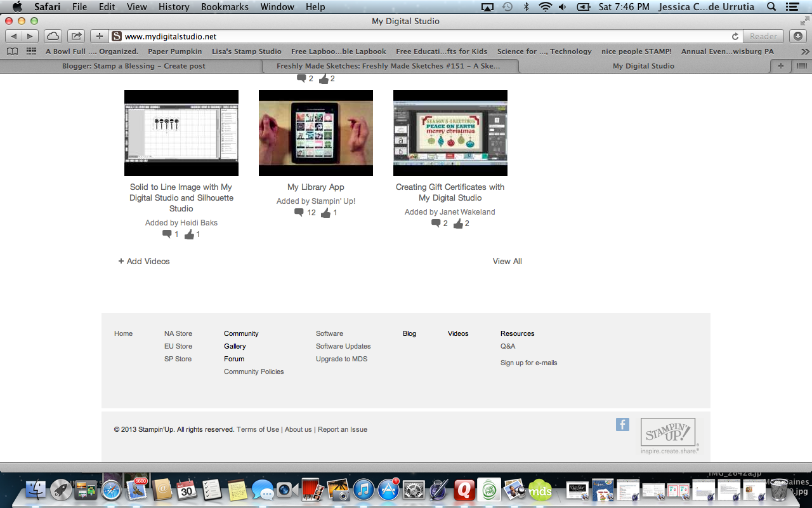The height and width of the screenshot is (508, 812).
Task: Open Launchpad from the Dock
Action: 61,490
